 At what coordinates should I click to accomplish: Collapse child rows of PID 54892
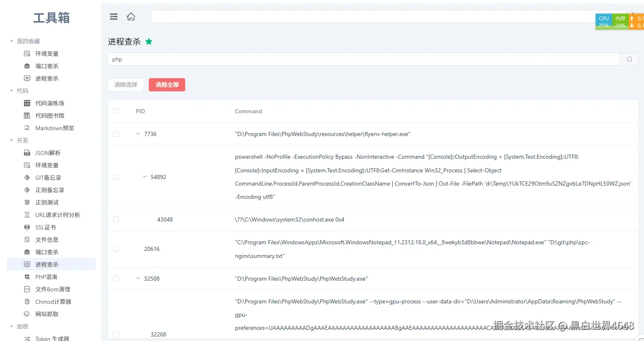(145, 177)
